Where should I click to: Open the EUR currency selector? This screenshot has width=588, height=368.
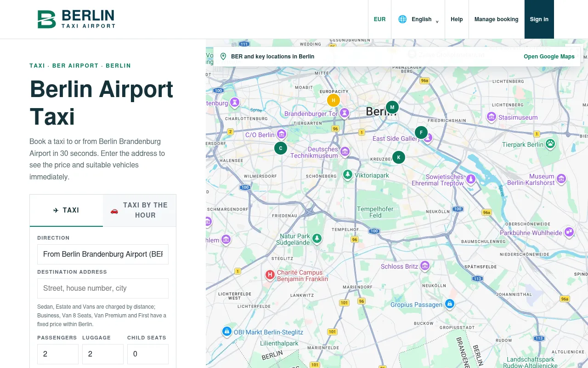tap(379, 19)
